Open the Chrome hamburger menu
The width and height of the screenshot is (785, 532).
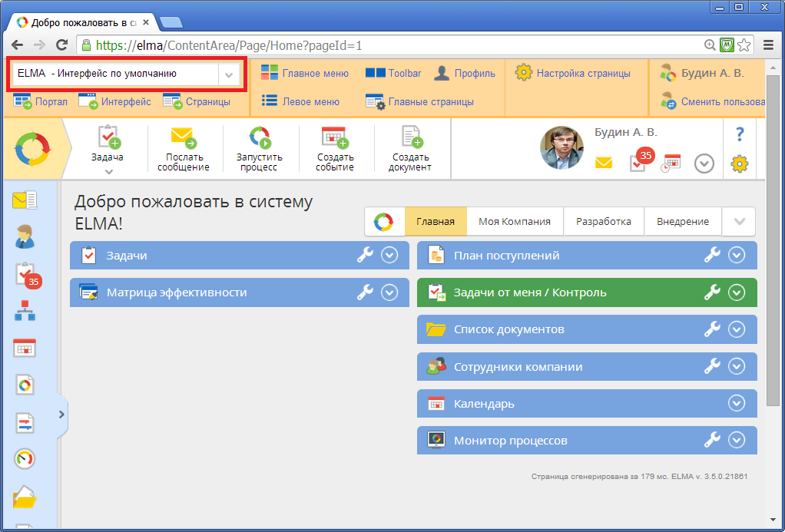pyautogui.click(x=768, y=45)
